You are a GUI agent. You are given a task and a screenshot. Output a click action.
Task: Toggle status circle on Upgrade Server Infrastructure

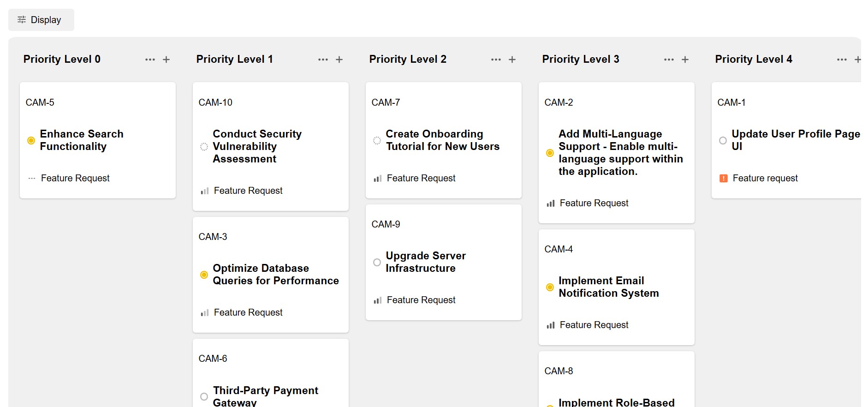(377, 262)
